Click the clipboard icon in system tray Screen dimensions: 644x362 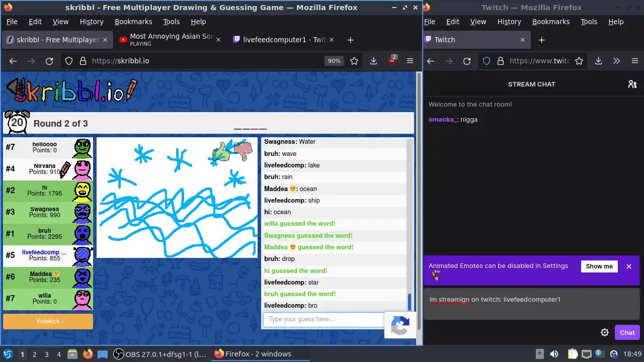pyautogui.click(x=572, y=354)
